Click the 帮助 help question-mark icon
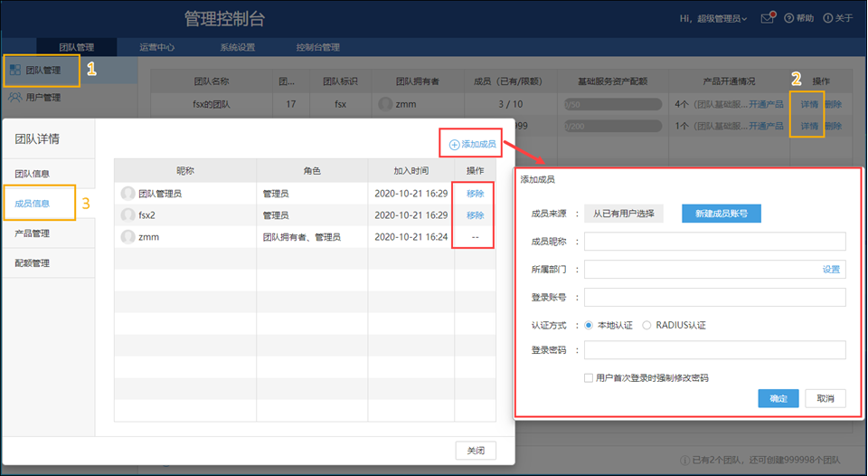The height and width of the screenshot is (476, 868). pyautogui.click(x=789, y=18)
